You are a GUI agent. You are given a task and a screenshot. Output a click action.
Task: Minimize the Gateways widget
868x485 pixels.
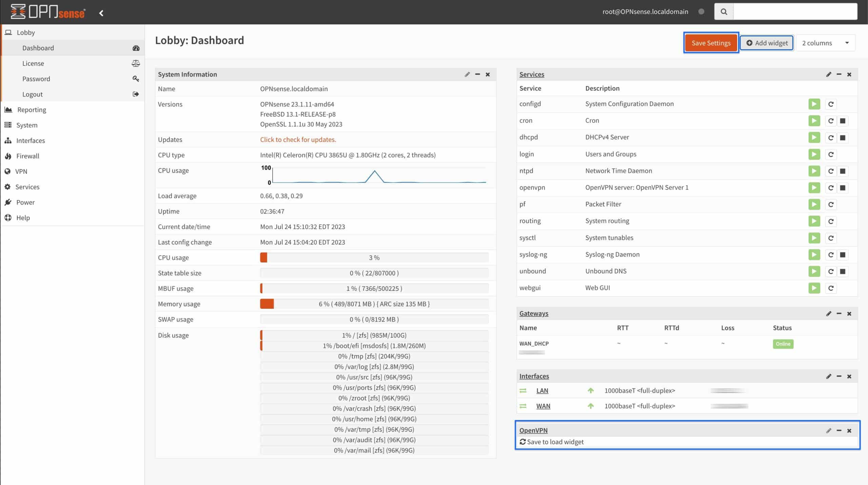839,314
